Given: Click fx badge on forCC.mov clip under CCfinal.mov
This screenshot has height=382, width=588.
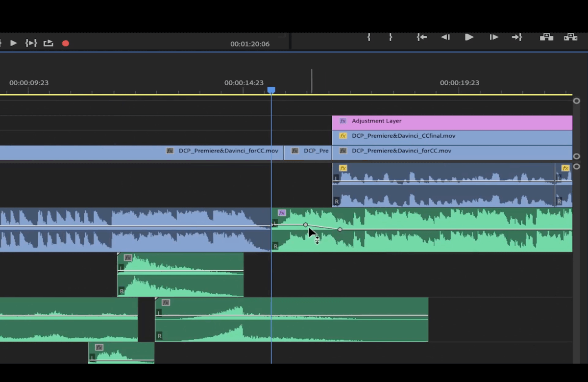Looking at the screenshot, I should [x=343, y=151].
